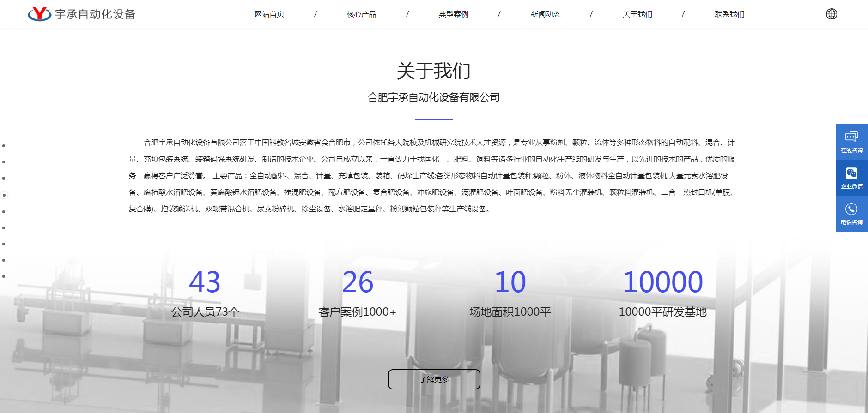Screen dimensions: 868x413
Task: Click 关于我们 in the top menu
Action: tap(637, 14)
